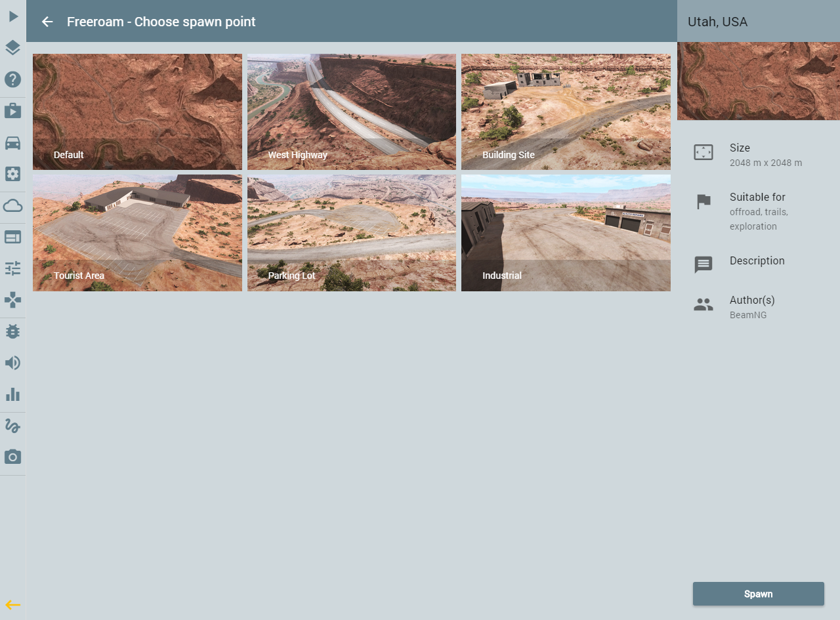Click the Suitable for label
Viewport: 840px width, 620px height.
(757, 197)
